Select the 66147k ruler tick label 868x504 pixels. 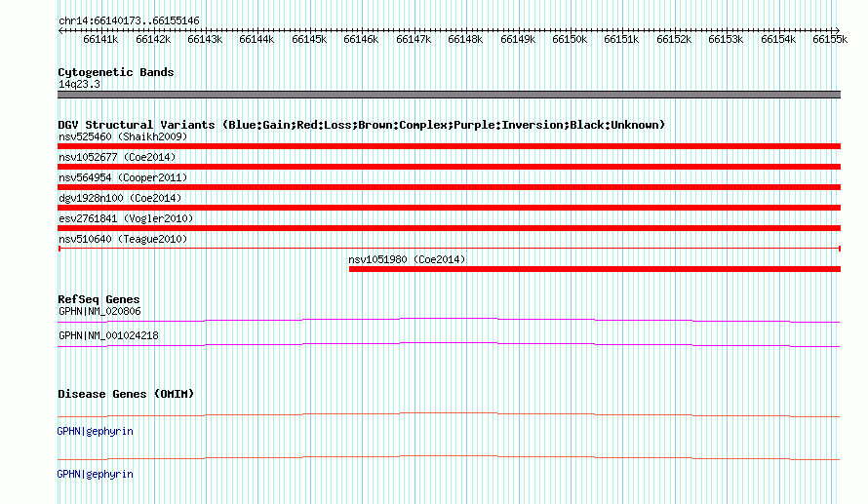coord(414,39)
